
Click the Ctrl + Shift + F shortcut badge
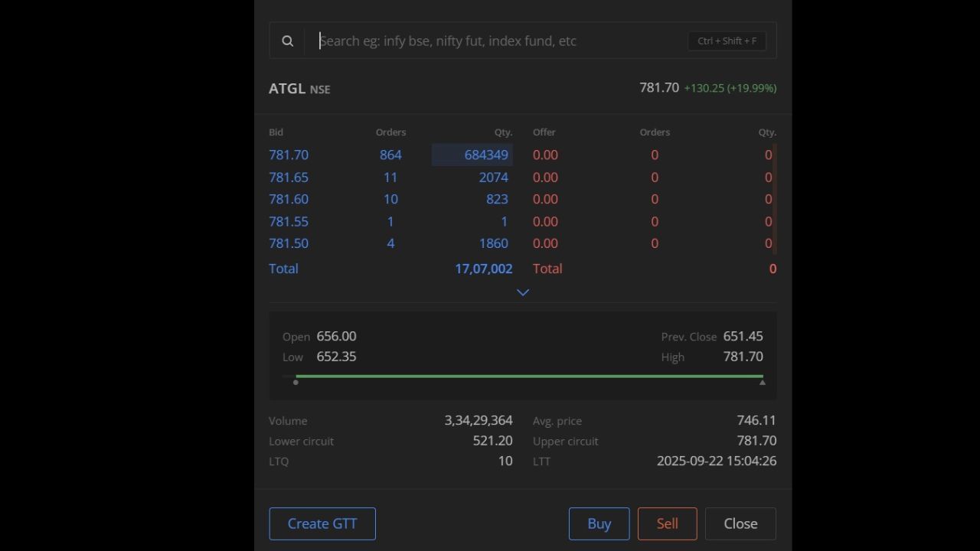pos(727,41)
